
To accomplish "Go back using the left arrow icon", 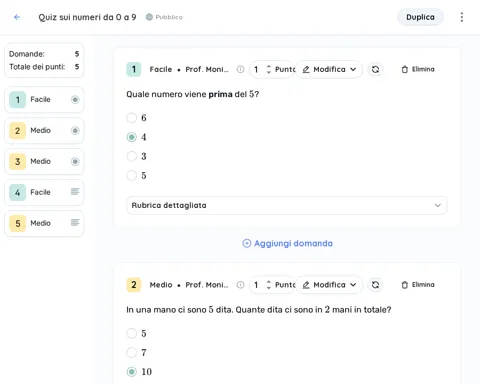I will pyautogui.click(x=17, y=17).
